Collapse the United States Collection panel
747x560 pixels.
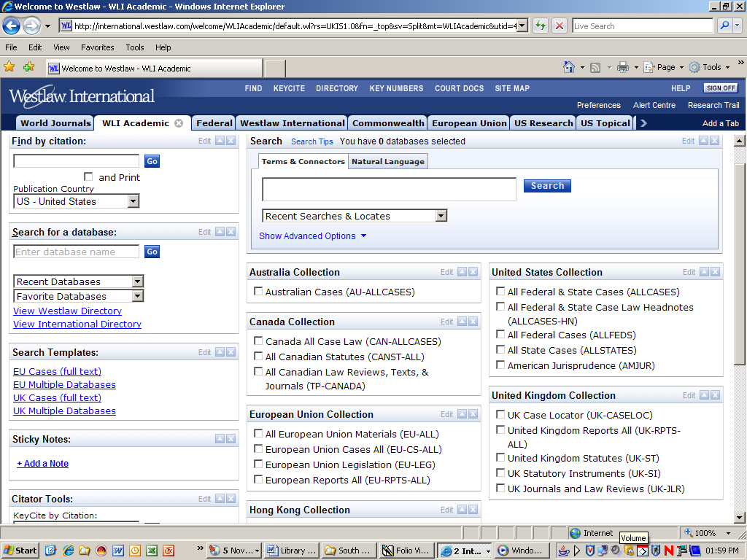tap(704, 271)
